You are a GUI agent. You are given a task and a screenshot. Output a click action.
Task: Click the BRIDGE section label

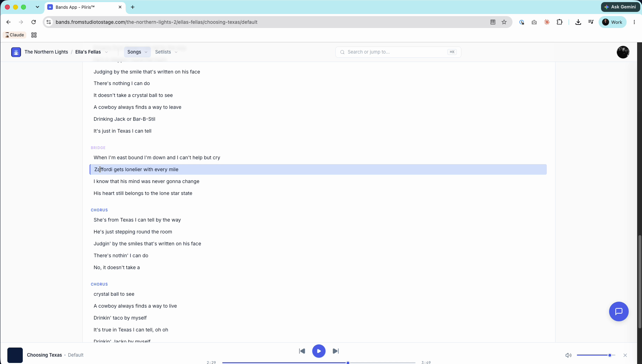click(x=98, y=148)
